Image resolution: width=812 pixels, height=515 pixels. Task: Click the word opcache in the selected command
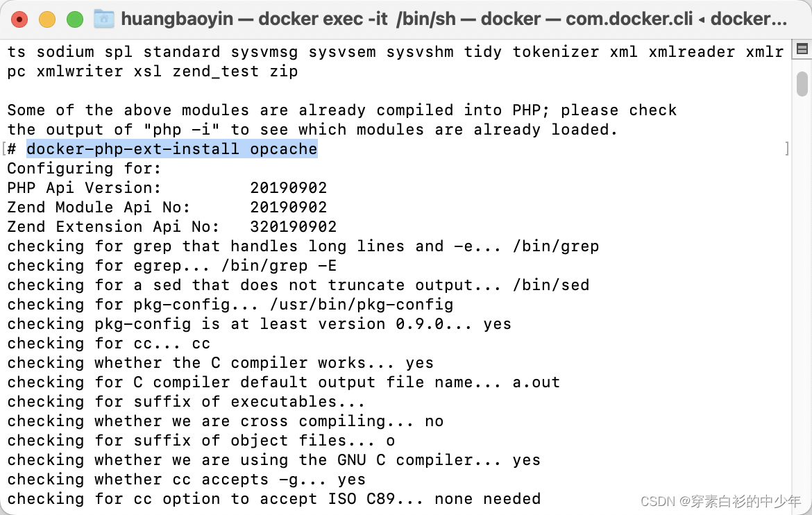tap(285, 149)
